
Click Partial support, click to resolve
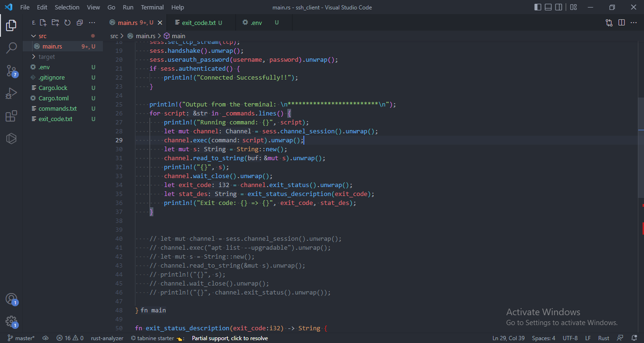click(x=230, y=338)
